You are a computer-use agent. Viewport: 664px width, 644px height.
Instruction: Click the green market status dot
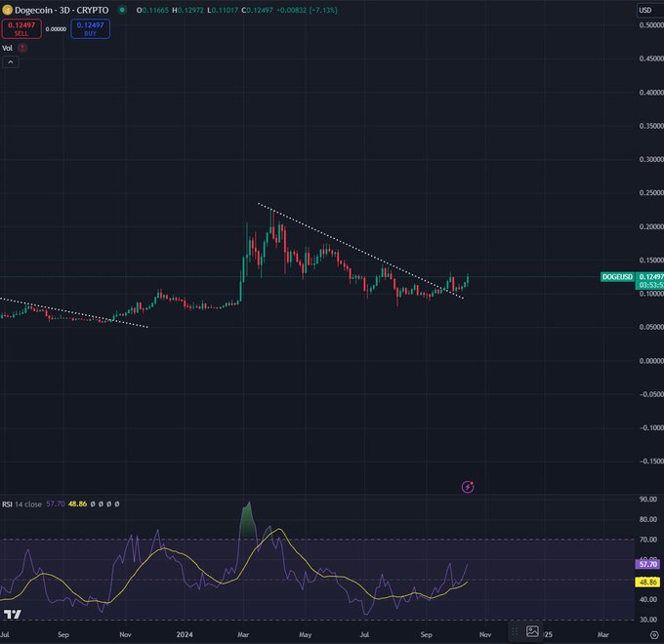coord(122,10)
